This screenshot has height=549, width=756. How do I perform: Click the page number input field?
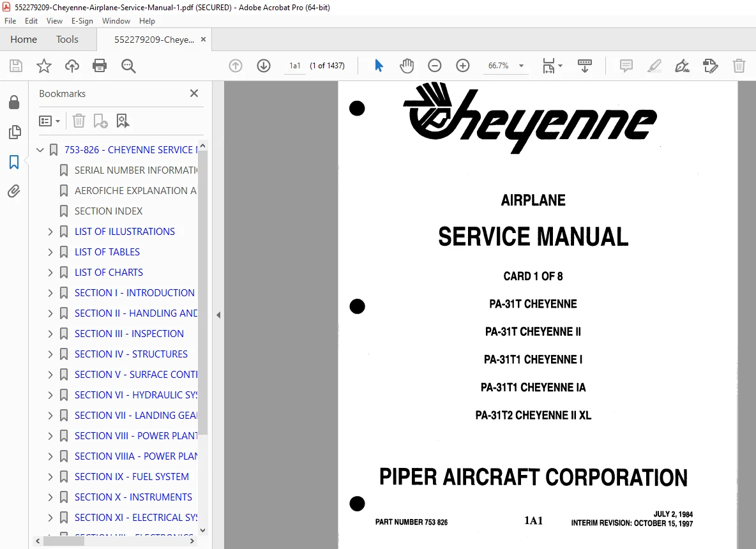294,66
